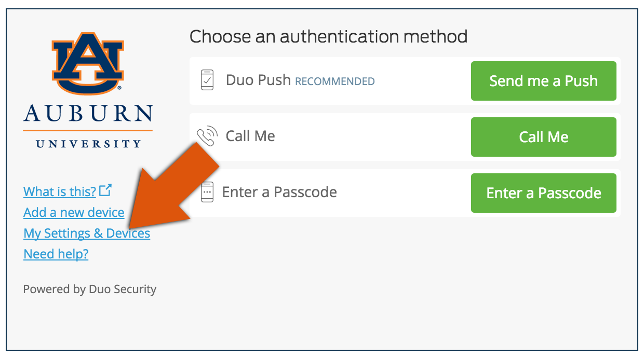The image size is (644, 357).
Task: Open My Settings & Devices link
Action: coord(87,234)
